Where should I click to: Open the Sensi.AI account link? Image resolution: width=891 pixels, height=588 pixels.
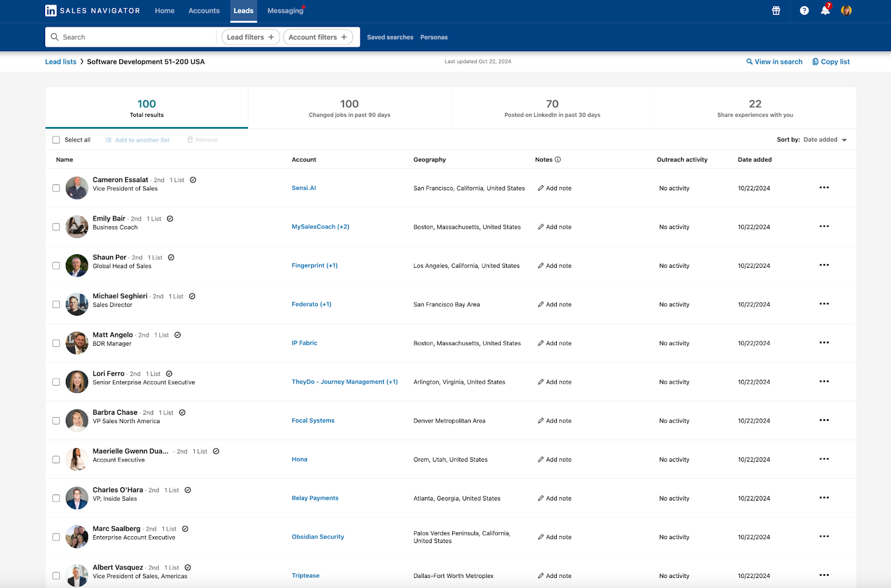[x=303, y=188]
